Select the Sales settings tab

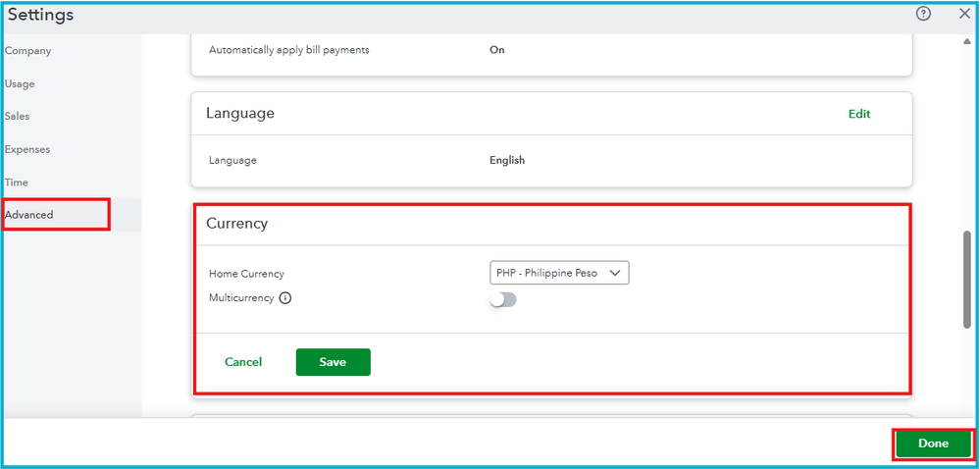click(x=18, y=116)
